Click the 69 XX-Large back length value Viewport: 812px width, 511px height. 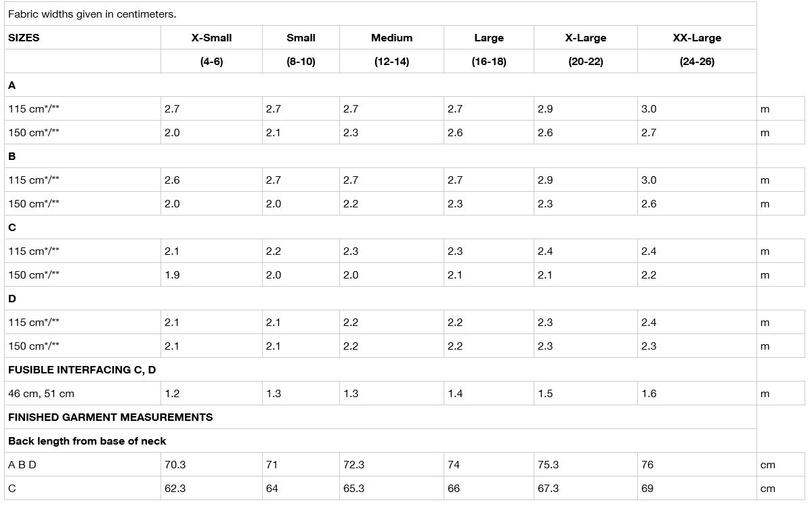pyautogui.click(x=647, y=489)
